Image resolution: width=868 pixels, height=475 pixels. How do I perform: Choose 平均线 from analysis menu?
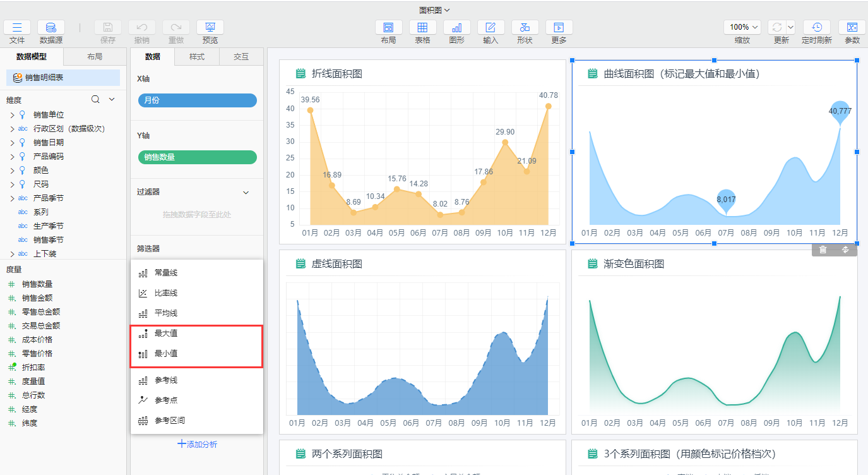coord(196,313)
